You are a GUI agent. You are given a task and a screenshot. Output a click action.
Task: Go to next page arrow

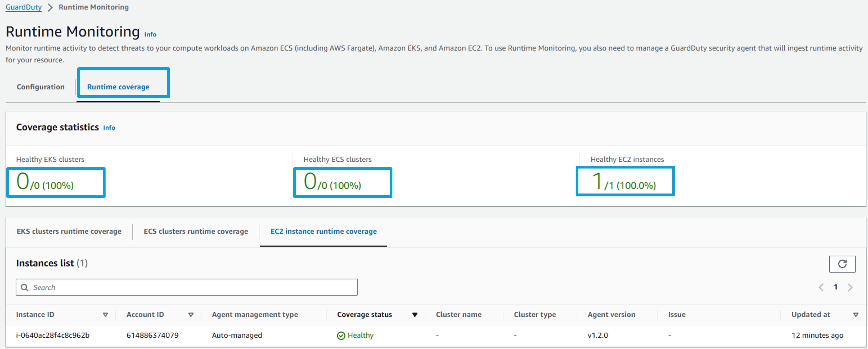coord(850,287)
